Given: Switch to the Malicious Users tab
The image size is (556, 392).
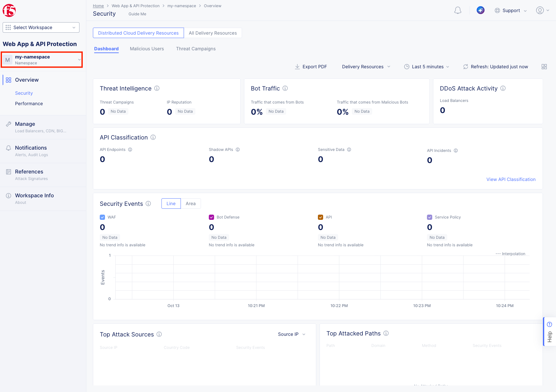Looking at the screenshot, I should coord(147,49).
